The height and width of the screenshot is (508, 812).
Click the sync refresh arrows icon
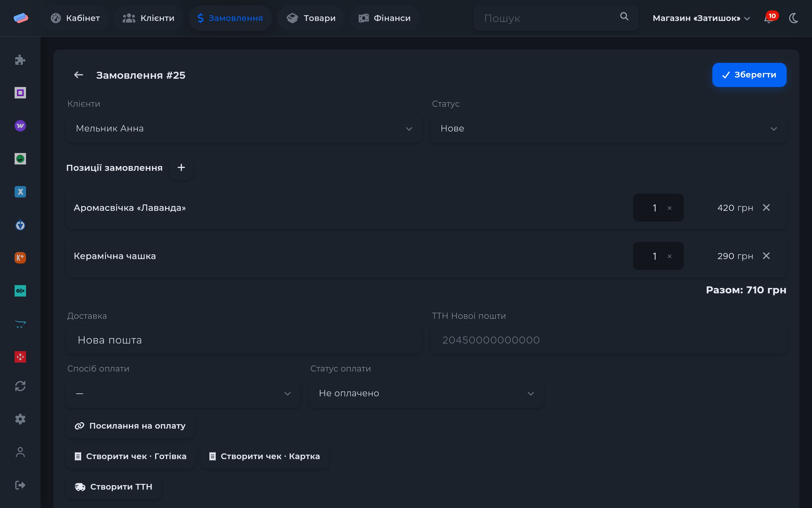click(x=20, y=386)
